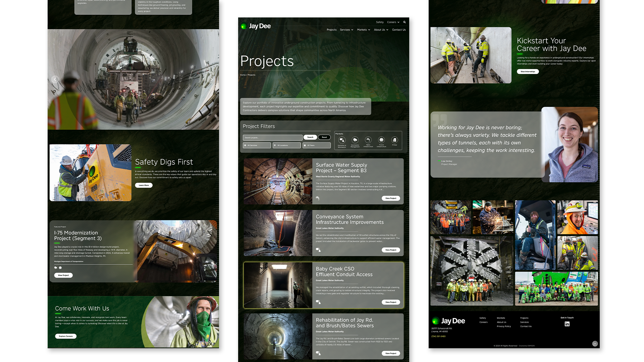This screenshot has width=644, height=362.
Task: Open the Contact Us nav item
Action: pyautogui.click(x=399, y=30)
